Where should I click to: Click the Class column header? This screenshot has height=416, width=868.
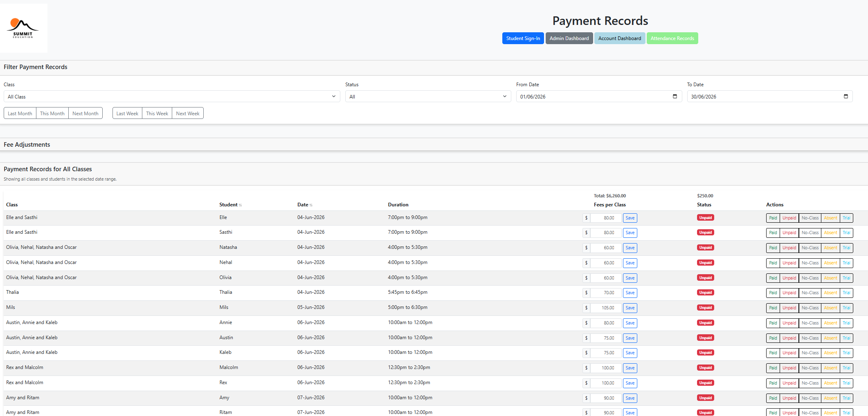pyautogui.click(x=12, y=205)
